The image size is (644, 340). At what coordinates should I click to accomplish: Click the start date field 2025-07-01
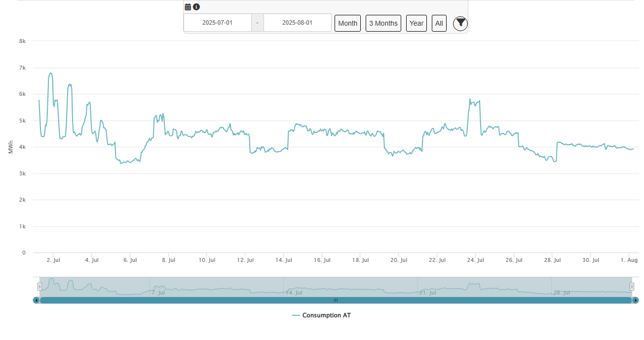pyautogui.click(x=217, y=23)
